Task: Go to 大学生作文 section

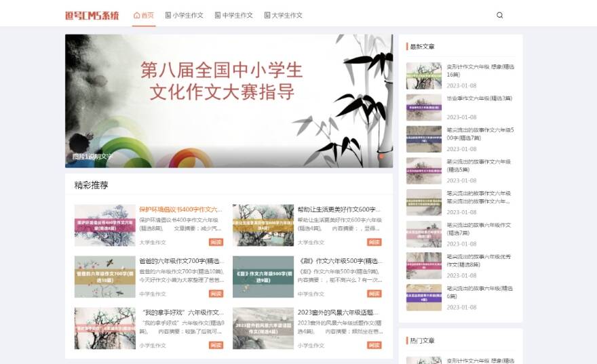Action: coord(283,15)
